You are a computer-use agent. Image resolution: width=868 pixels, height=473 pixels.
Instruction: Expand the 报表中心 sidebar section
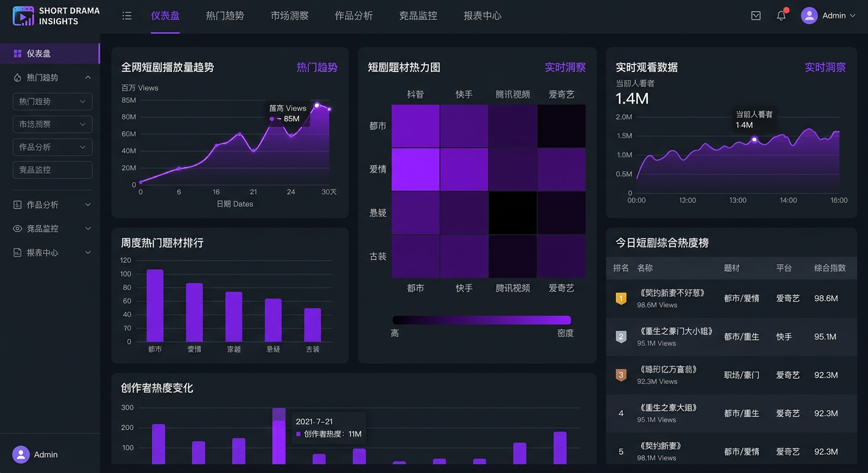click(88, 253)
